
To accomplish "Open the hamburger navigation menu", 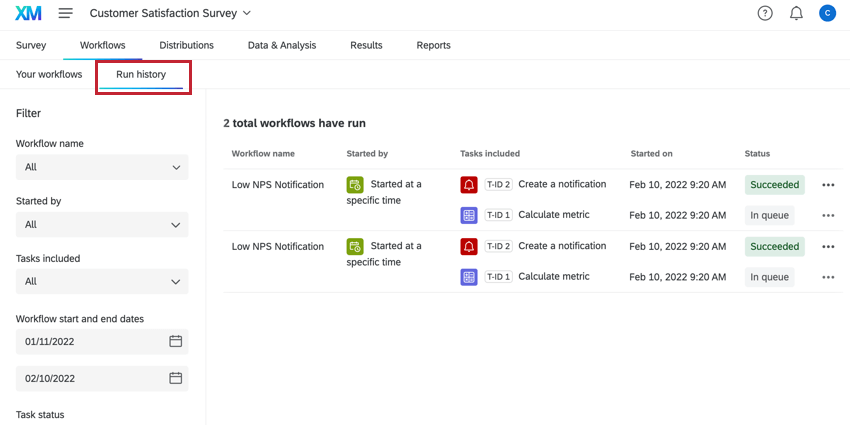I will point(66,13).
